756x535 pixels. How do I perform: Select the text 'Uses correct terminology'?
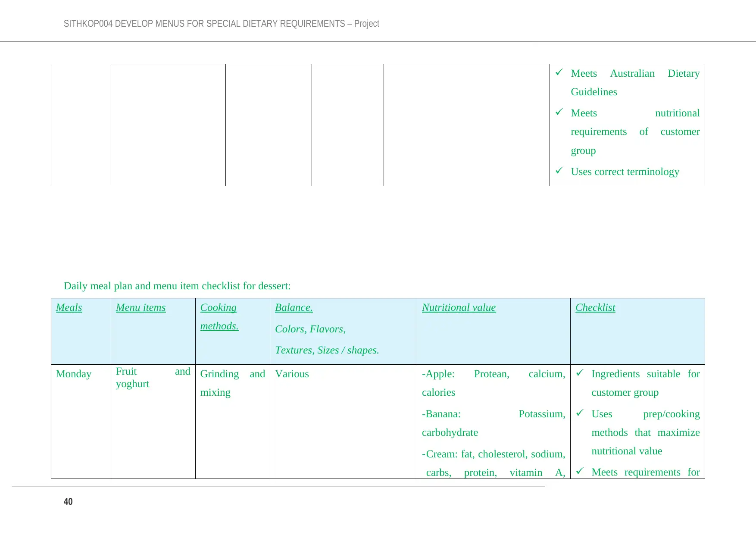tap(625, 172)
